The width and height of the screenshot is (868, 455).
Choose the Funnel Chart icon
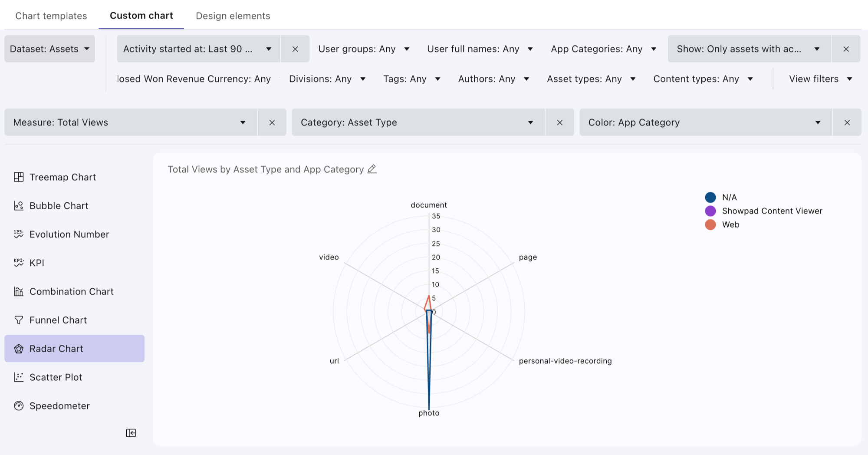click(x=19, y=320)
